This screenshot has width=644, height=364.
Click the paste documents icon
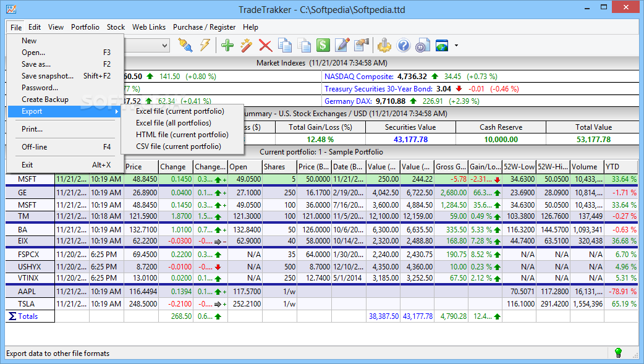pos(304,45)
